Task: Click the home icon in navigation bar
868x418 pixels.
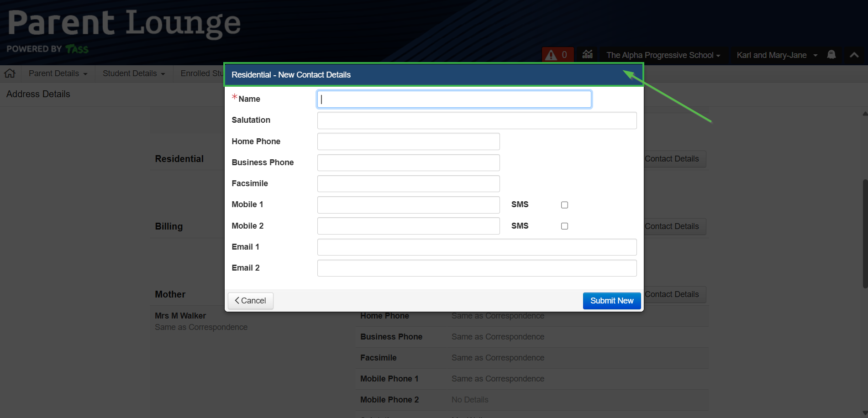Action: pyautogui.click(x=10, y=73)
